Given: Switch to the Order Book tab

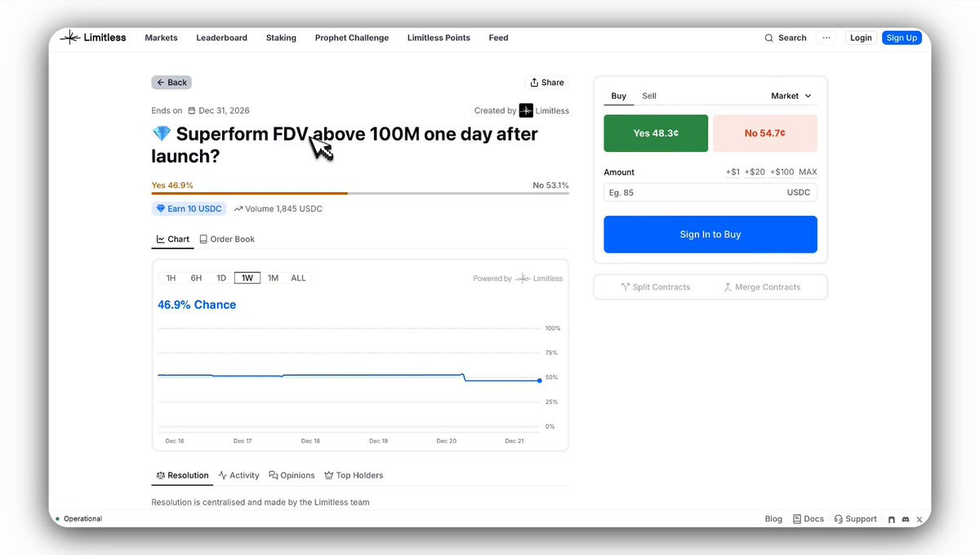Looking at the screenshot, I should [x=227, y=239].
